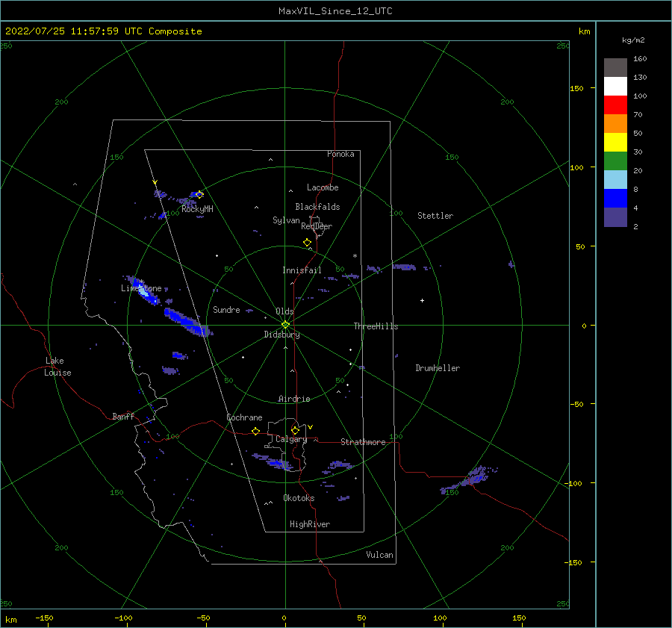
Task: Click the yellow radar center marker at Olds
Action: coord(285,325)
